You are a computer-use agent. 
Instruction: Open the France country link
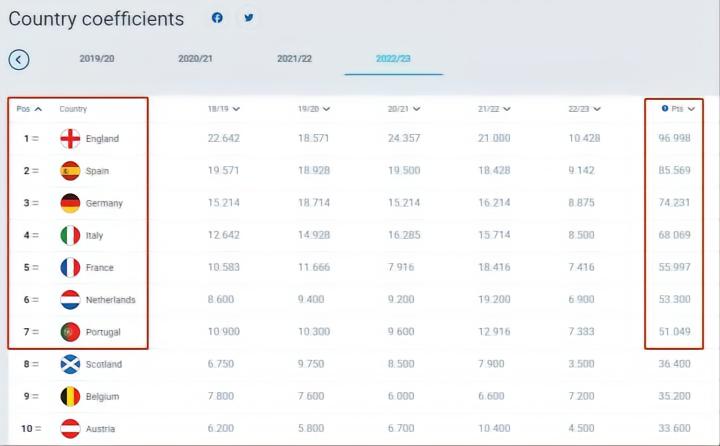click(x=100, y=268)
